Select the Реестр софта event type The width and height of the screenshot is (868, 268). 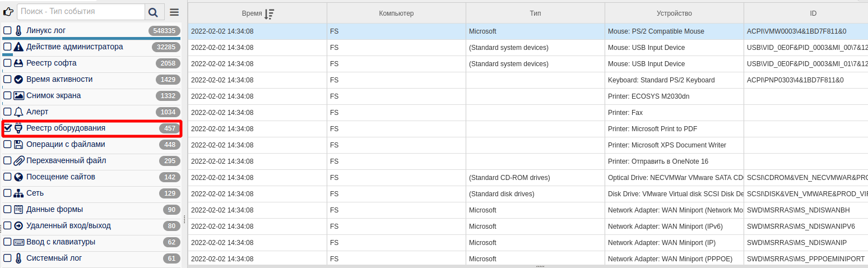click(52, 63)
